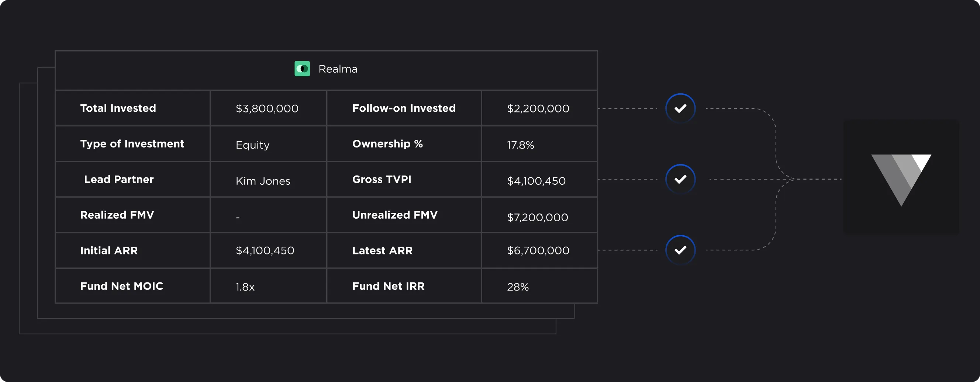Select the Equity investment type value
The width and height of the screenshot is (980, 382).
(x=253, y=145)
